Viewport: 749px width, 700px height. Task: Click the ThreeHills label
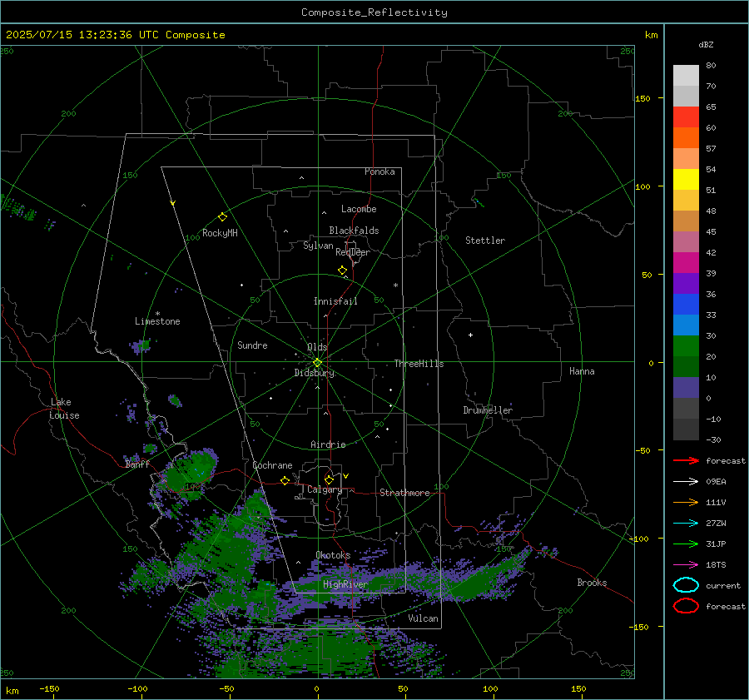tap(419, 364)
